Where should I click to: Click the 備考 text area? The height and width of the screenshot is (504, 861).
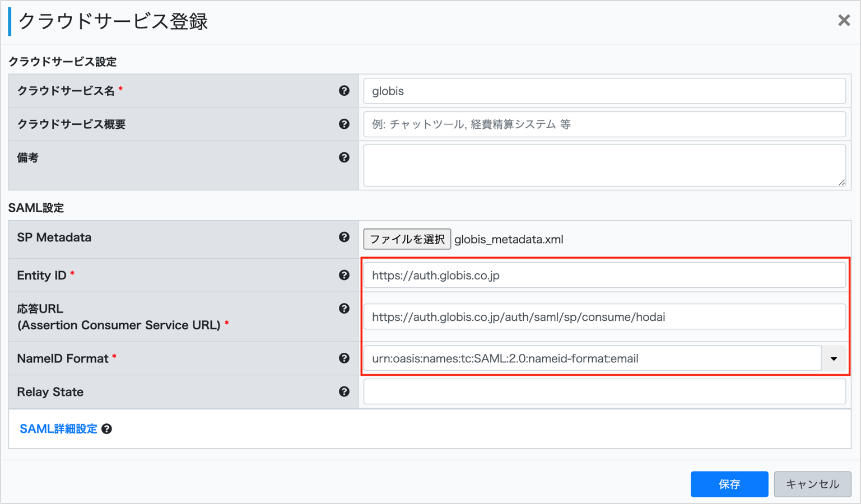[604, 165]
